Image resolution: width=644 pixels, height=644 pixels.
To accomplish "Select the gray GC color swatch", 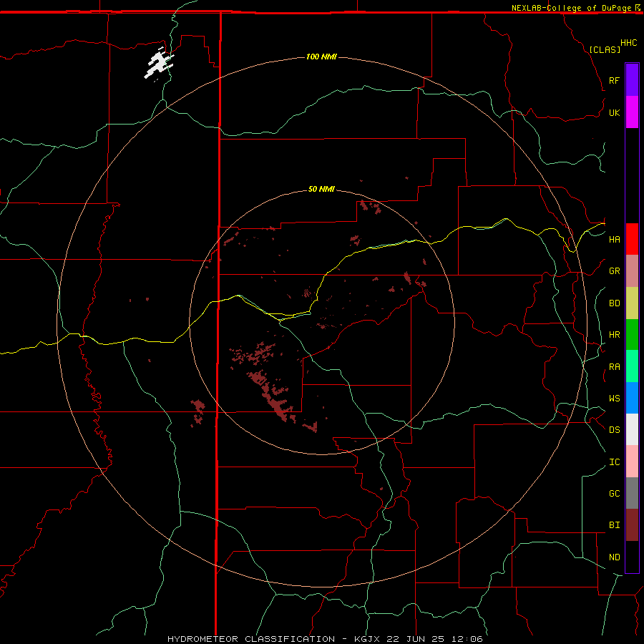I will [632, 493].
